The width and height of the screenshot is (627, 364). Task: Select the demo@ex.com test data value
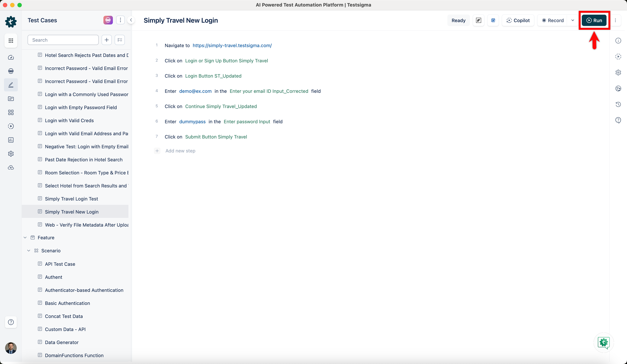[x=195, y=91]
